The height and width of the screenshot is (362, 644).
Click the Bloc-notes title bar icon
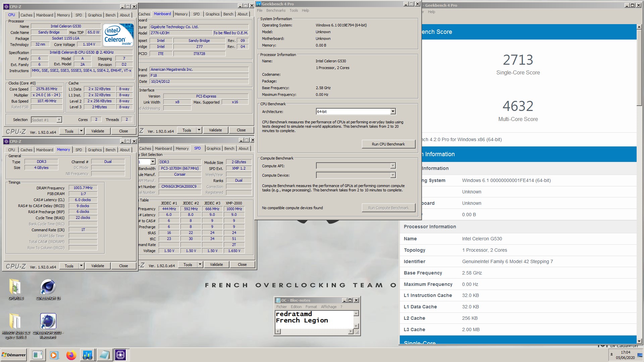pyautogui.click(x=278, y=300)
